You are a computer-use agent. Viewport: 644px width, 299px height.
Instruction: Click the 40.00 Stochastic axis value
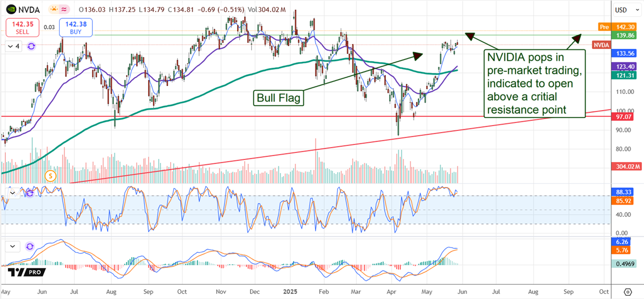(x=624, y=214)
